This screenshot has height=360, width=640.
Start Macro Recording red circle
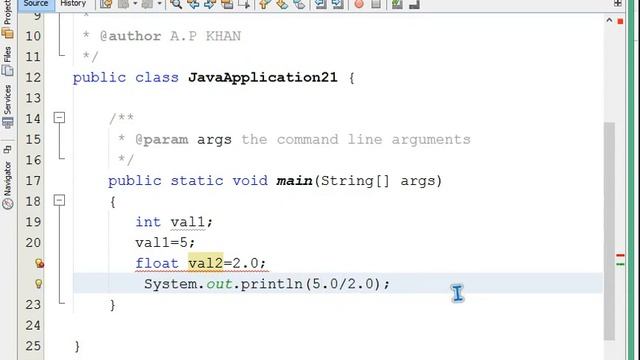tap(359, 4)
